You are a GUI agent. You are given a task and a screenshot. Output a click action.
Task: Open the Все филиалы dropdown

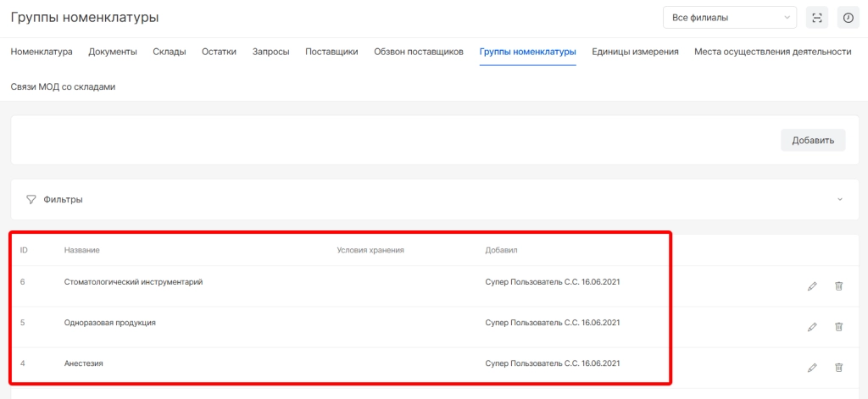(x=729, y=18)
